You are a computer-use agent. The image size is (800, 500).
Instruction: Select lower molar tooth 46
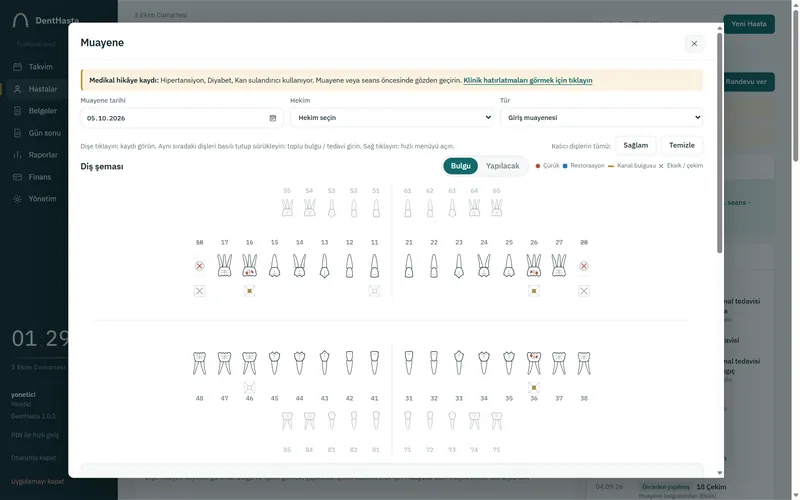[x=249, y=363]
